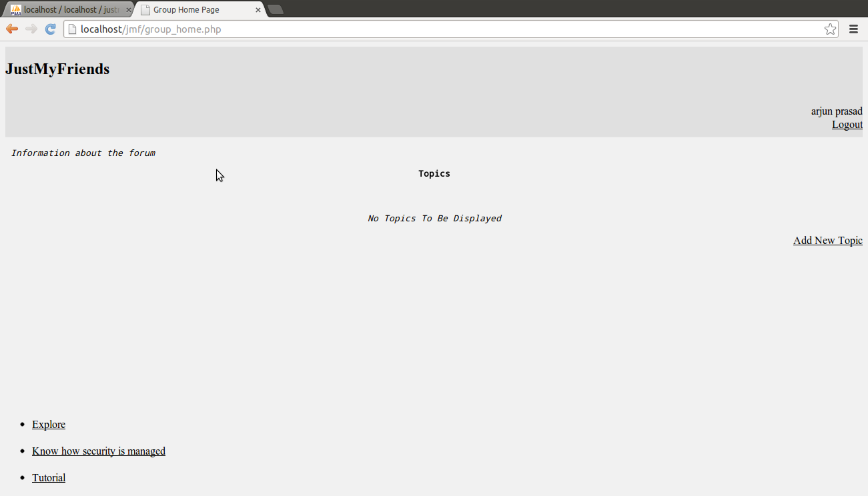Click the JustMyFriends site heading

click(x=57, y=69)
